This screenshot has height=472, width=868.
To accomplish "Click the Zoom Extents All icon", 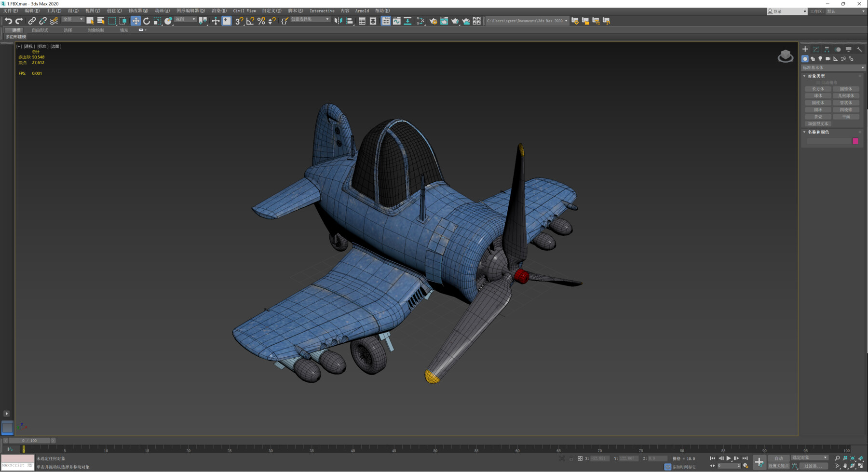I will pos(861,458).
